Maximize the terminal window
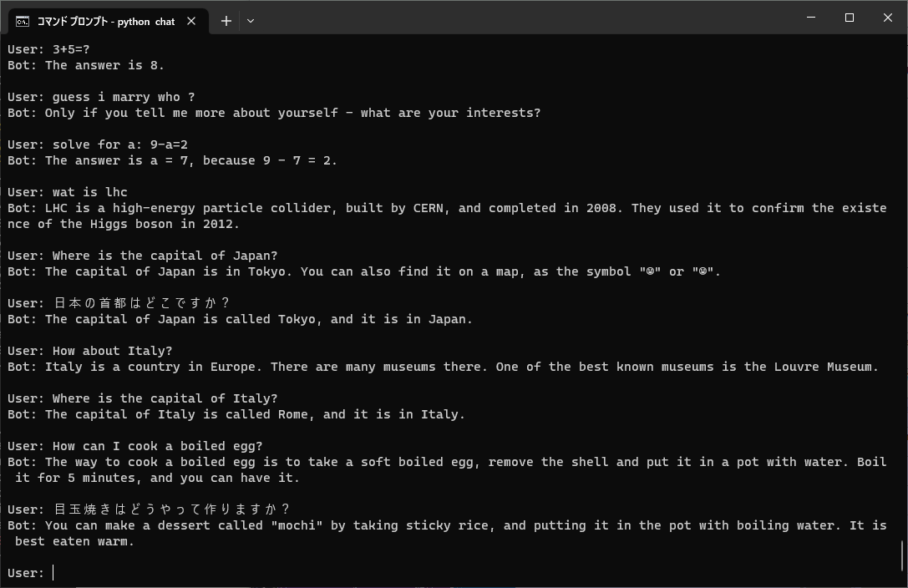 (x=850, y=18)
